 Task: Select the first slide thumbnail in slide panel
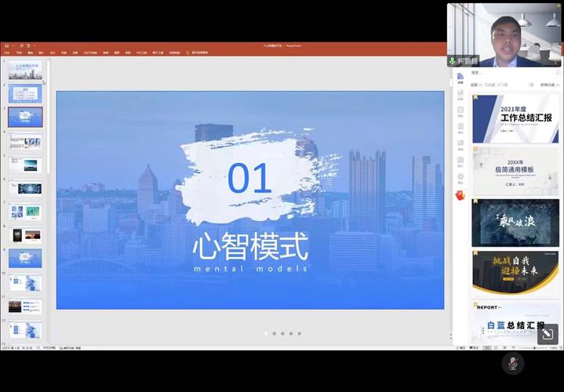click(x=25, y=71)
